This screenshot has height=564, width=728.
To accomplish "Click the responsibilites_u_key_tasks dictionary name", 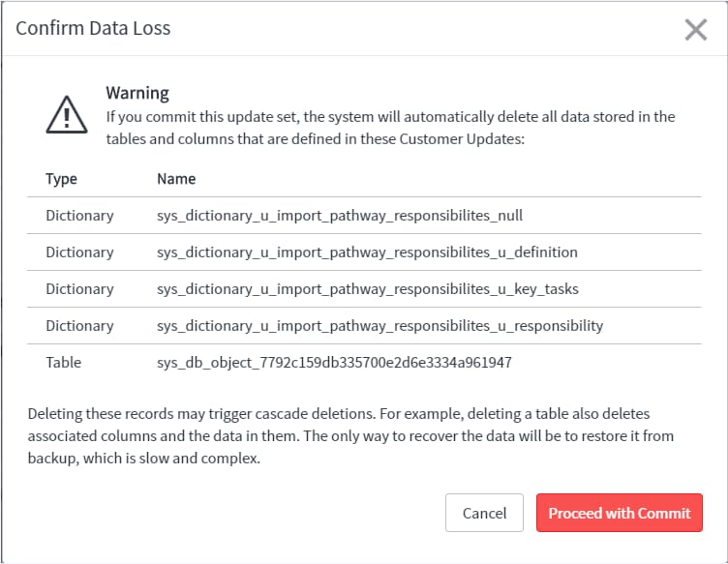I will point(368,289).
